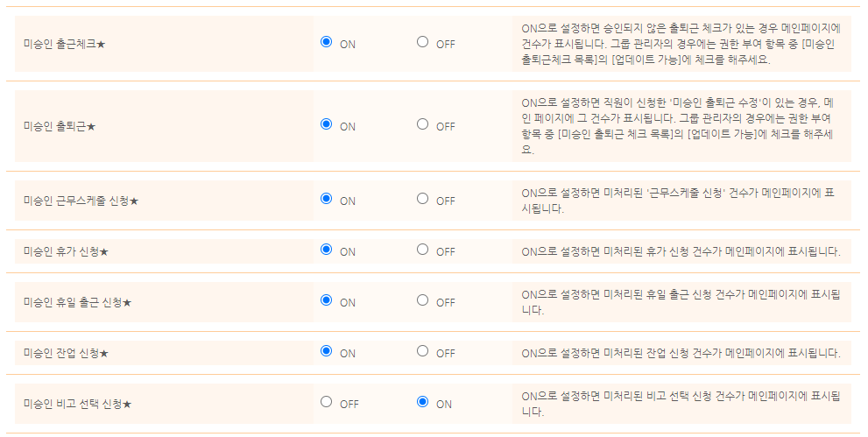
Task: Click the 미승인 휴가 신청★ row label
Action: pos(67,252)
